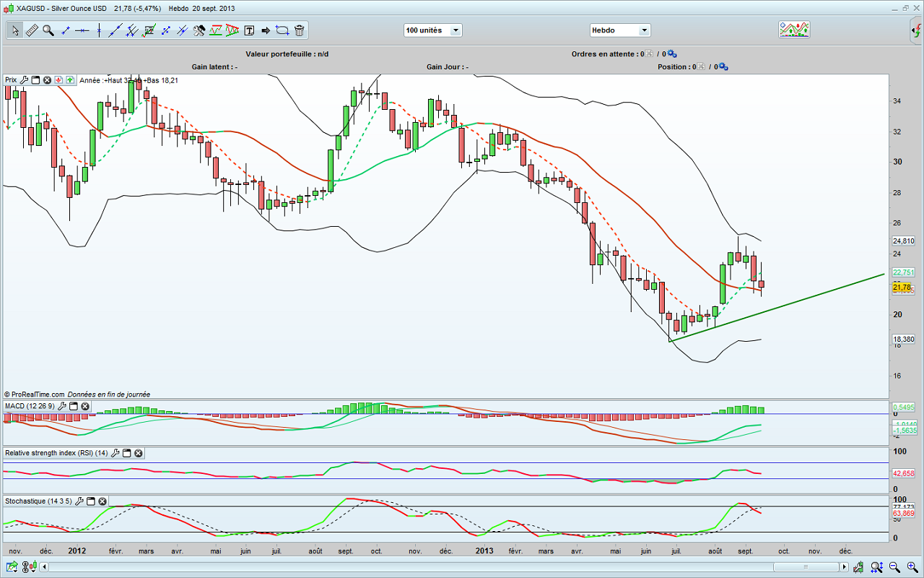
Task: Click the trash bin delete tool
Action: (300, 30)
